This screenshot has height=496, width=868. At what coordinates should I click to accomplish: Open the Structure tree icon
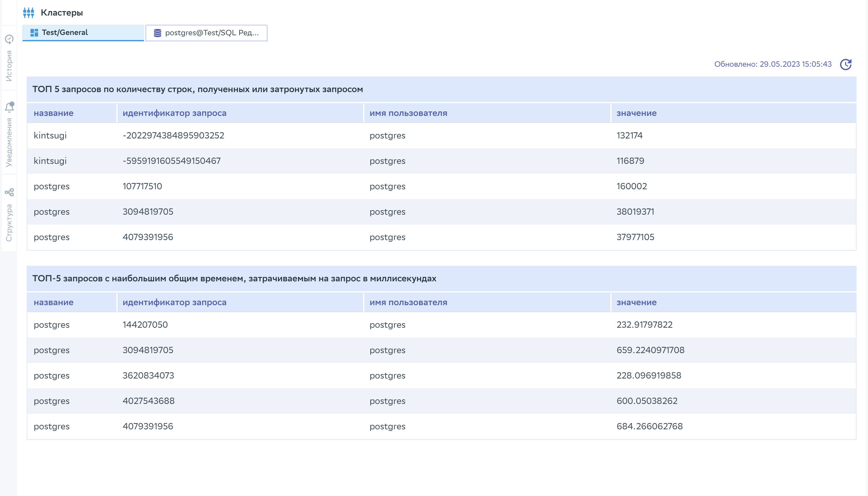9,192
